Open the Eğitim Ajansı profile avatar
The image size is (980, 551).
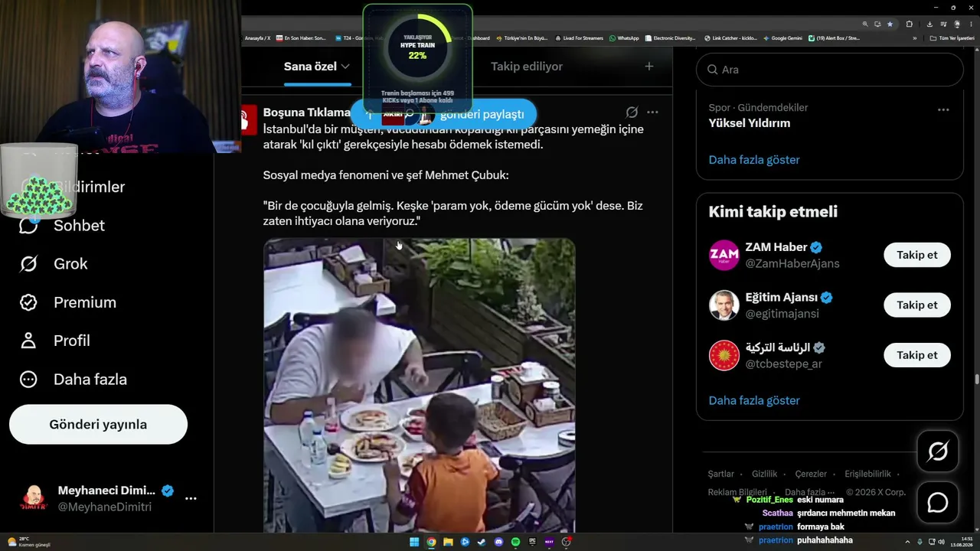724,305
